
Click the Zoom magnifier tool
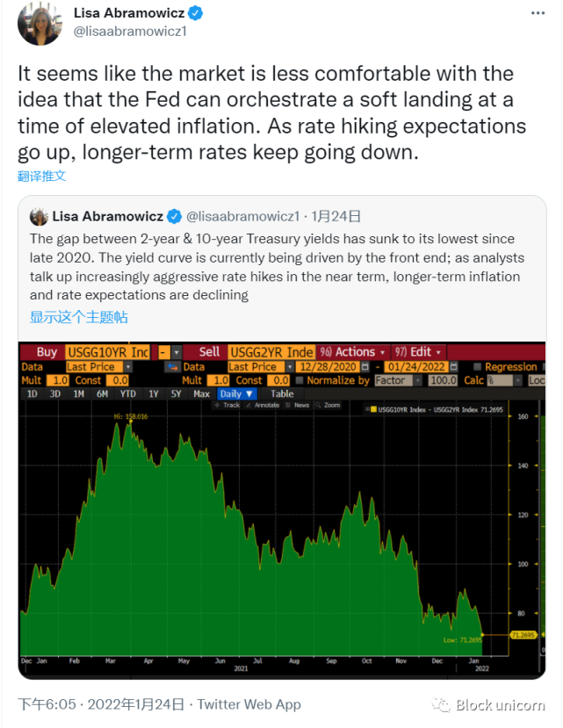coord(328,406)
